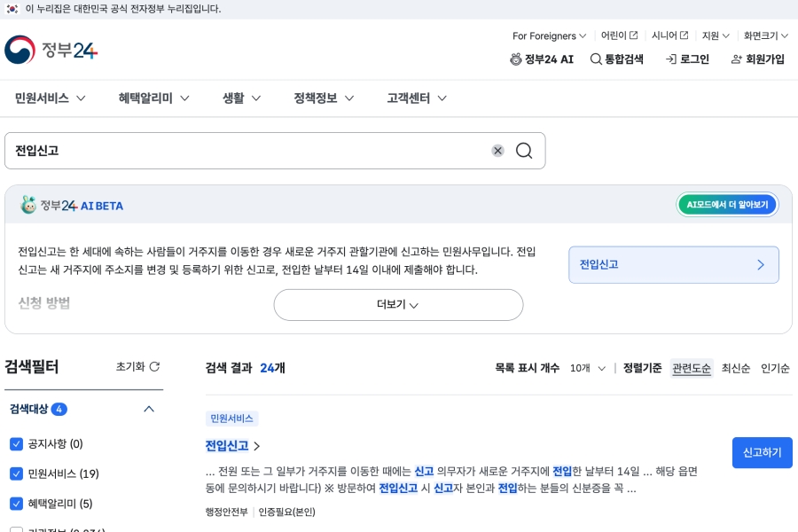Submit search with magnifier icon in search box
The width and height of the screenshot is (798, 532).
coord(524,151)
